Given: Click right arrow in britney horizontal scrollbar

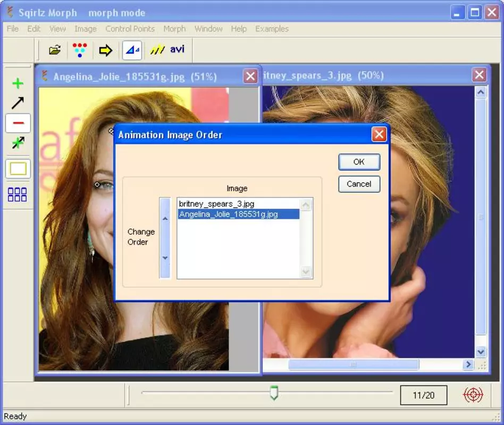Looking at the screenshot, I should point(468,364).
